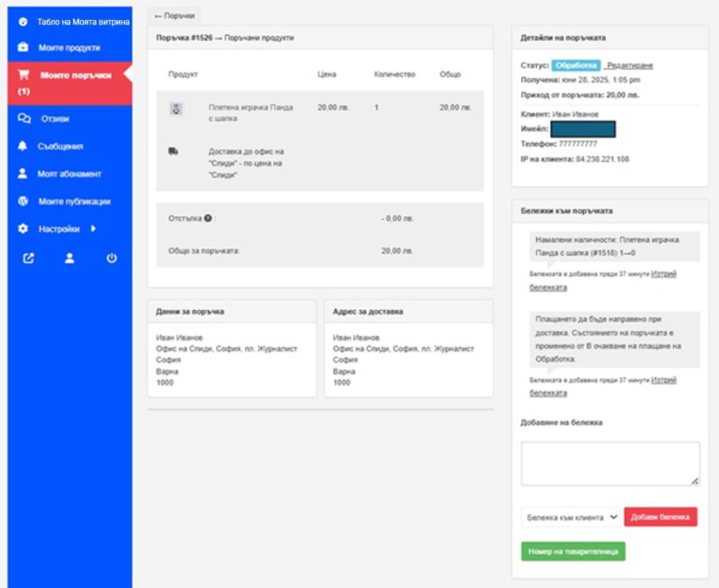The width and height of the screenshot is (719, 588).
Task: Click the dashboard icon beside Табло на Моята витрина
Action: click(23, 22)
